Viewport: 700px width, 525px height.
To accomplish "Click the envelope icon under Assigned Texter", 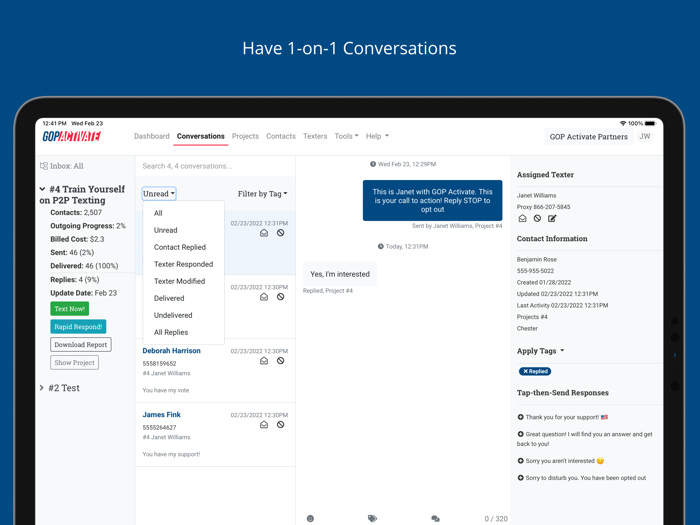I will coord(522,218).
